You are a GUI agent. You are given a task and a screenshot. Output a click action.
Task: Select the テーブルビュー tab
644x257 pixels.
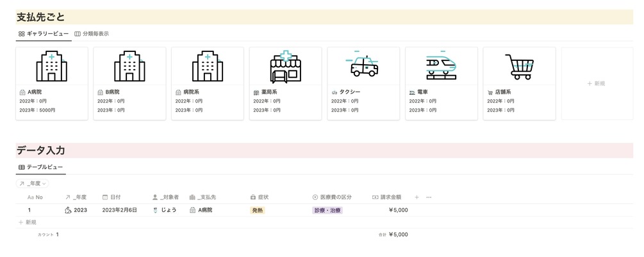[x=40, y=167]
